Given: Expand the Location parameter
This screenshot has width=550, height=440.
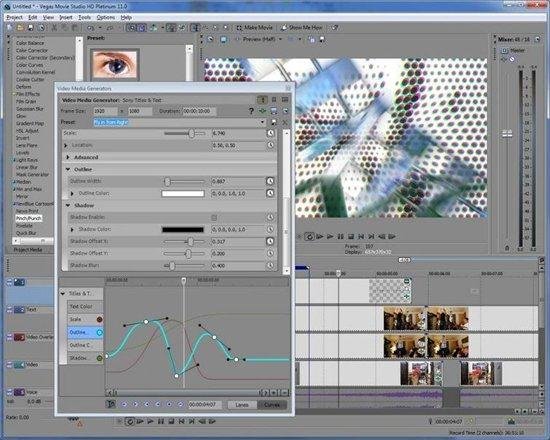Looking at the screenshot, I should [x=66, y=145].
